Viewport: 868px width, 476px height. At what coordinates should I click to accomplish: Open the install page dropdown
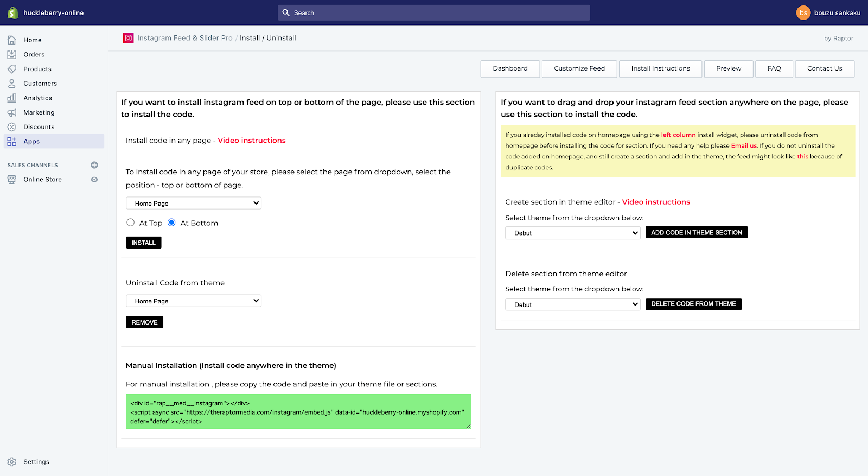tap(194, 203)
